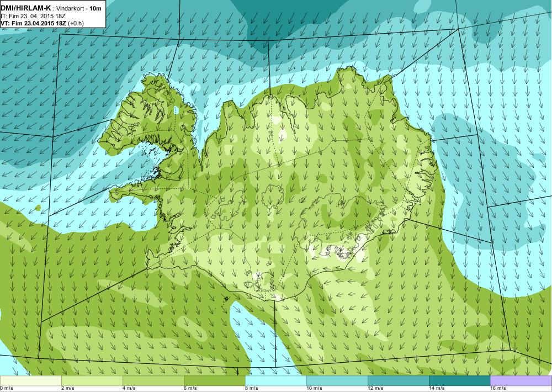Click the pale cyan 8–10 m/s legend swatch
Image resolution: width=552 pixels, height=392 pixels.
tap(276, 381)
